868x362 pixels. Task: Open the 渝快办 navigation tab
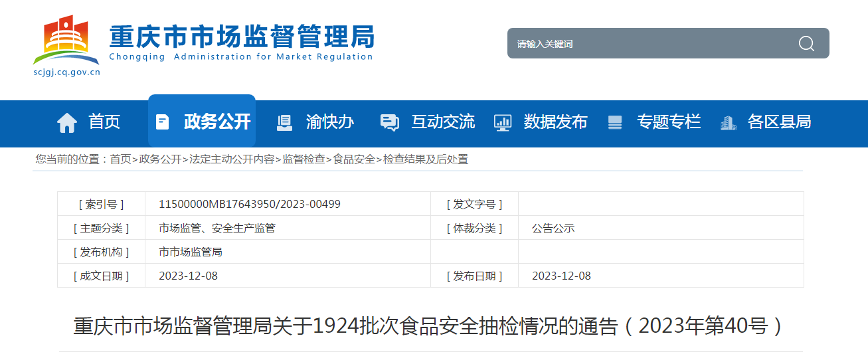pos(330,122)
